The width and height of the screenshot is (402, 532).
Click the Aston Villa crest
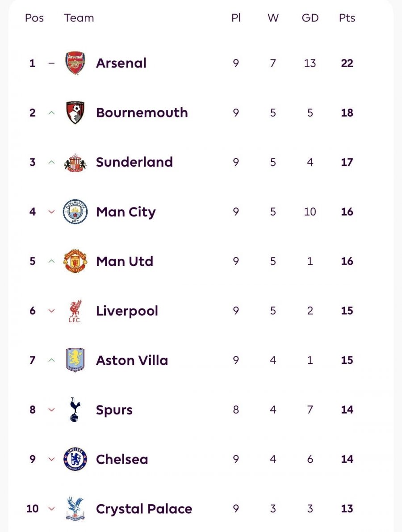click(x=75, y=360)
